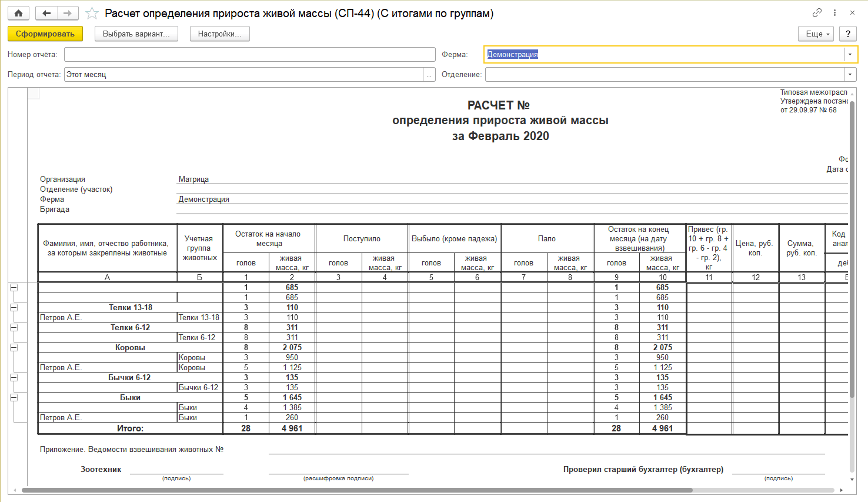This screenshot has width=868, height=502.
Task: Open Настройки... of the report
Action: [x=220, y=34]
